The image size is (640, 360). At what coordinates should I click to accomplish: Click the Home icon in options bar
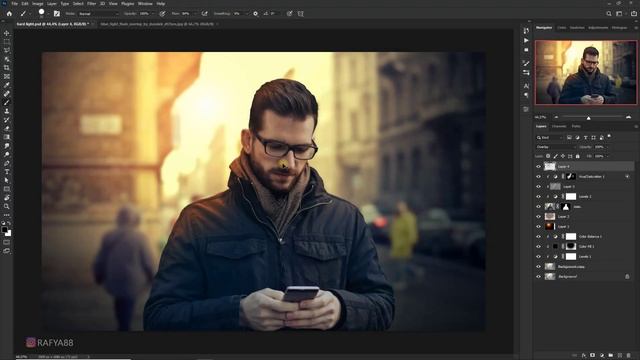(9, 13)
